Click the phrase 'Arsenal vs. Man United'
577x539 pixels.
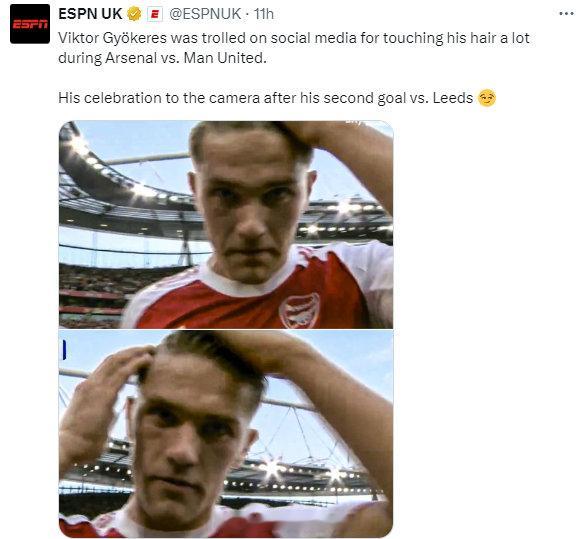(x=185, y=58)
